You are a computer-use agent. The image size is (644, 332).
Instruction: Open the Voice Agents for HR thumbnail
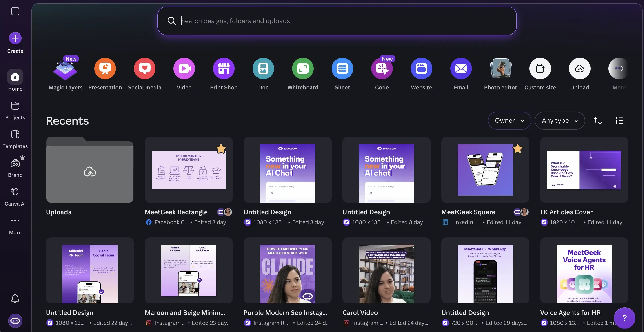[584, 270]
